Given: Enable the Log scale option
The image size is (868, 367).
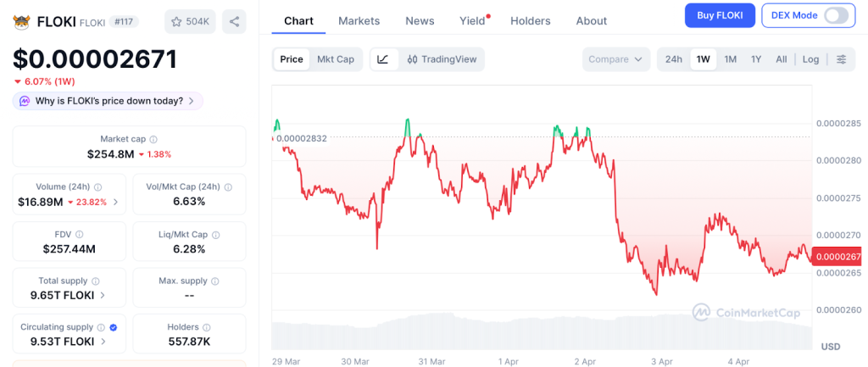Looking at the screenshot, I should [810, 59].
